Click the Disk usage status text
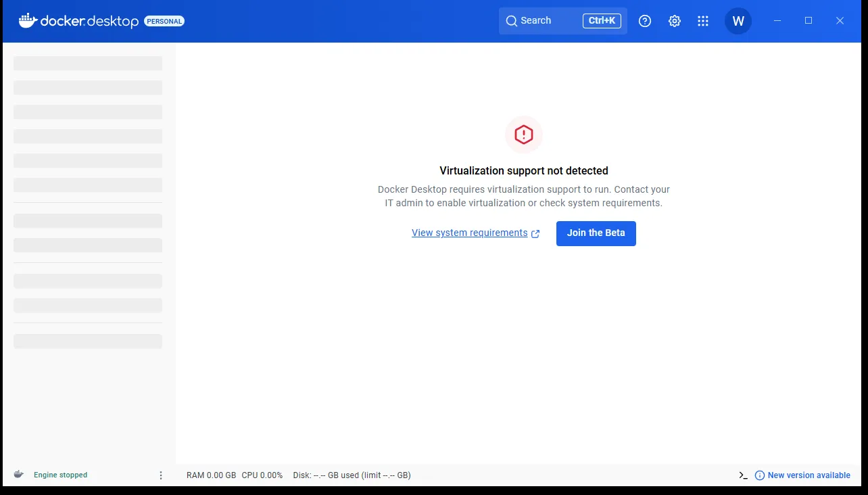 click(352, 475)
